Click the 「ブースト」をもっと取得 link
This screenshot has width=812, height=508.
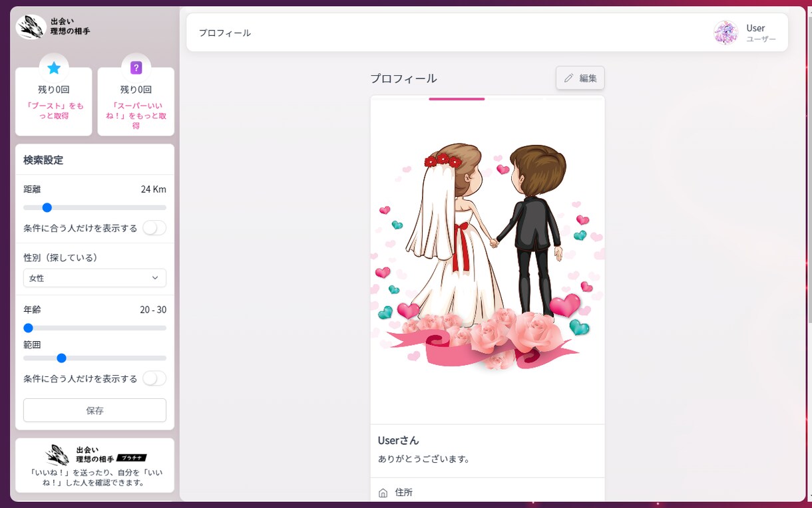[54, 110]
